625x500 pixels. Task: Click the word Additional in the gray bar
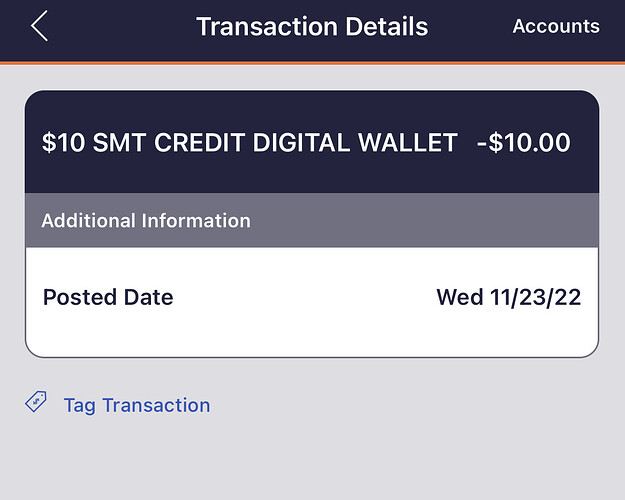pos(88,220)
